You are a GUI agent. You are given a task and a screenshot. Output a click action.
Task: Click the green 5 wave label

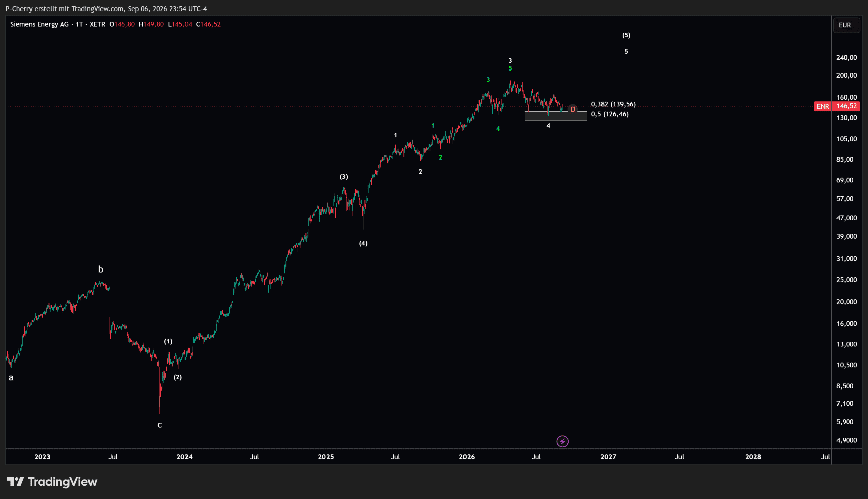510,68
